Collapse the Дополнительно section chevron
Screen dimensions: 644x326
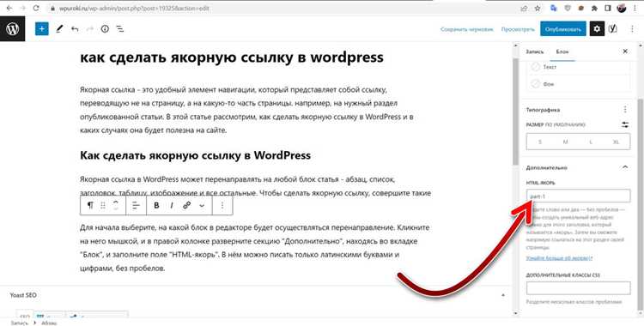[625, 167]
